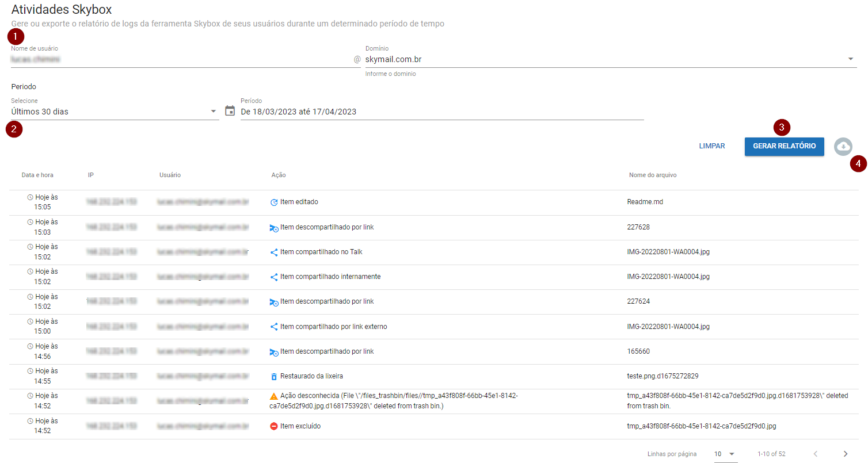Click the unshare icon in the 227624 row
This screenshot has width=868, height=463.
click(274, 302)
